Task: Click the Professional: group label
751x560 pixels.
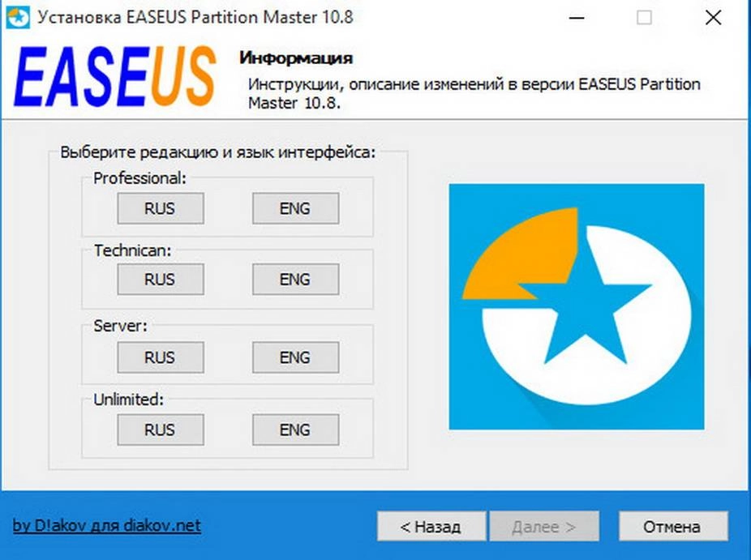Action: (x=139, y=178)
